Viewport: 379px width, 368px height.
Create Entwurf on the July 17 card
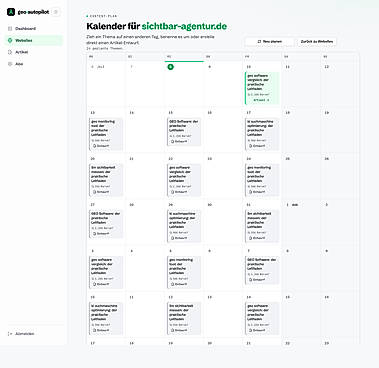pyautogui.click(x=257, y=146)
